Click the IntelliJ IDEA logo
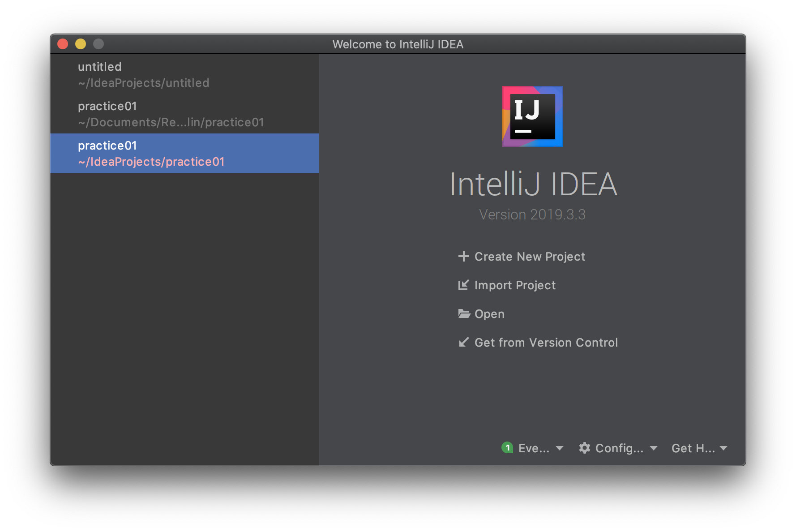 [x=532, y=116]
